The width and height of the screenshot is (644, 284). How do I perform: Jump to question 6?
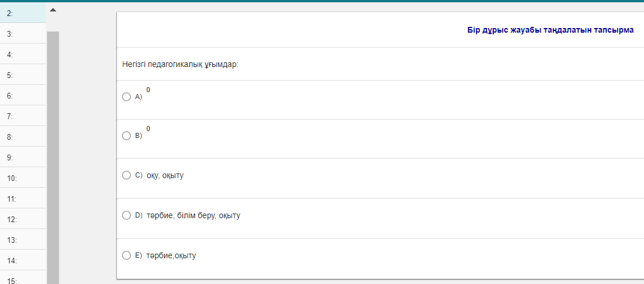pos(23,96)
